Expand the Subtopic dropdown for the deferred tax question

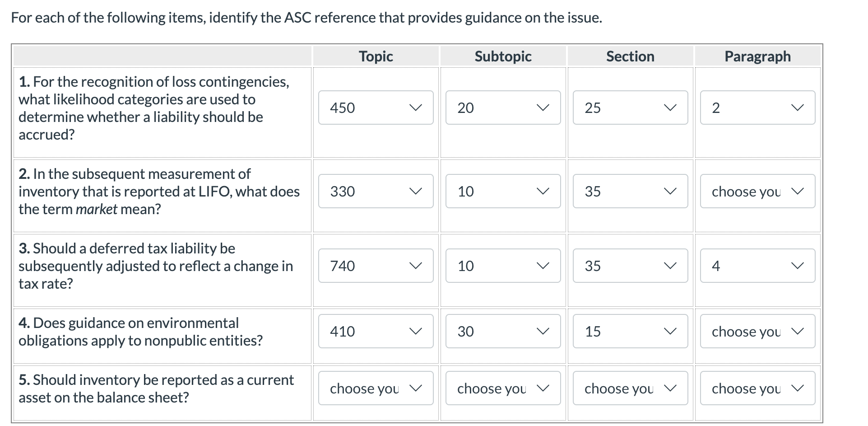[x=502, y=266]
